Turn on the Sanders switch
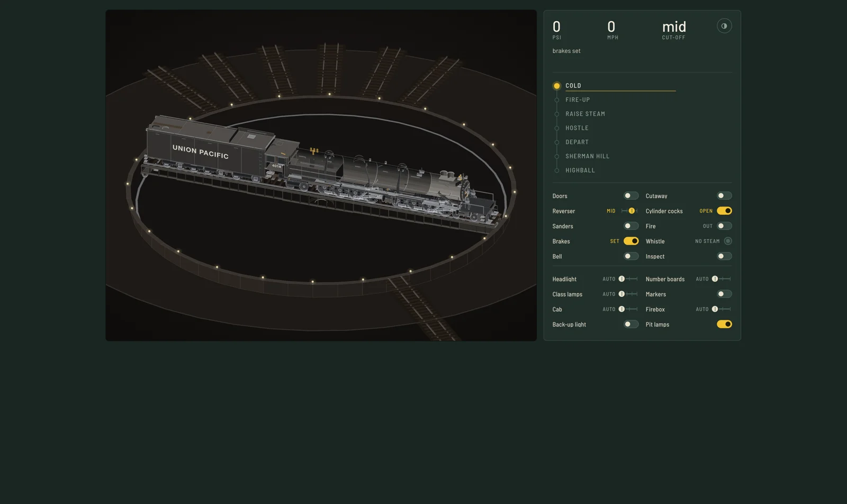The image size is (847, 504). pyautogui.click(x=631, y=226)
